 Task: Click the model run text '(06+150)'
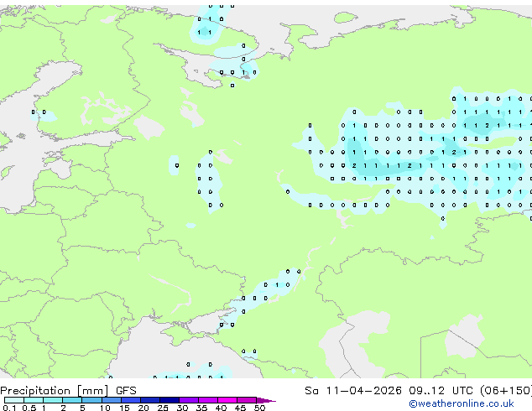(506, 391)
